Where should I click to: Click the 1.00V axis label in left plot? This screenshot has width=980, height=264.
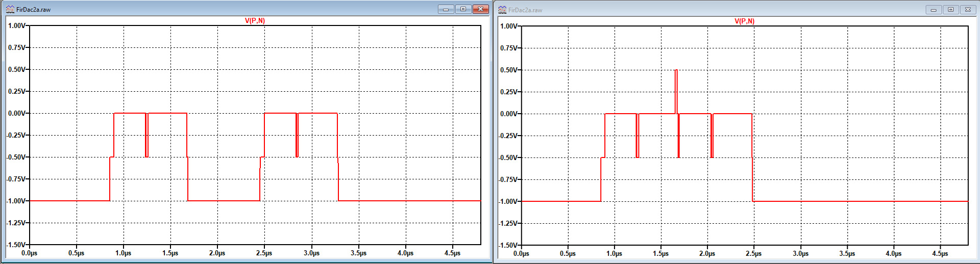coord(16,25)
